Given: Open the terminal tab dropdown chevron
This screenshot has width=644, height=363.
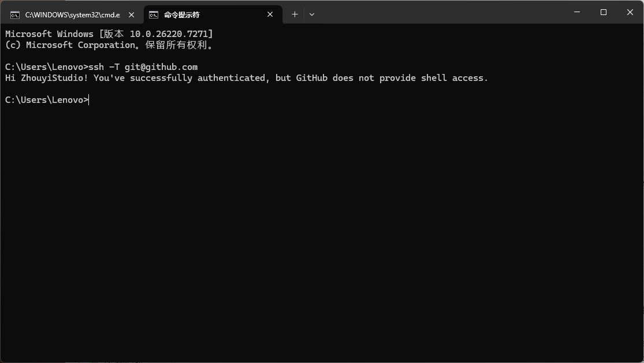Looking at the screenshot, I should 311,14.
